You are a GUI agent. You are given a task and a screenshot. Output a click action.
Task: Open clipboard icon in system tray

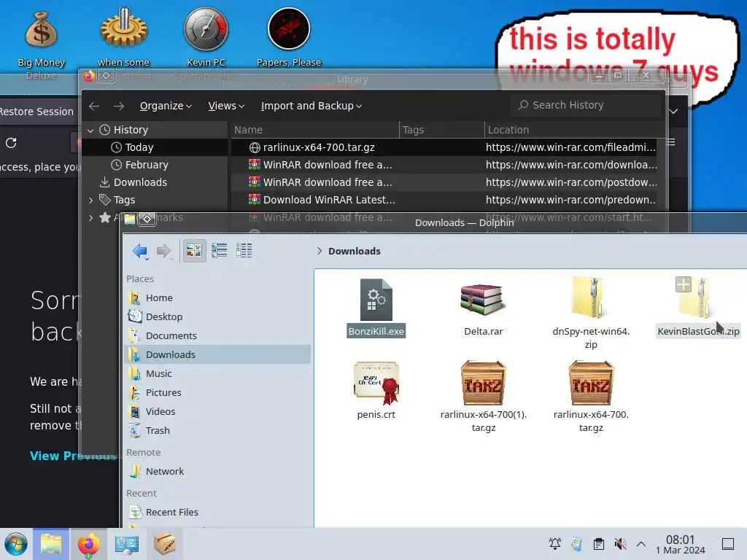coord(598,544)
